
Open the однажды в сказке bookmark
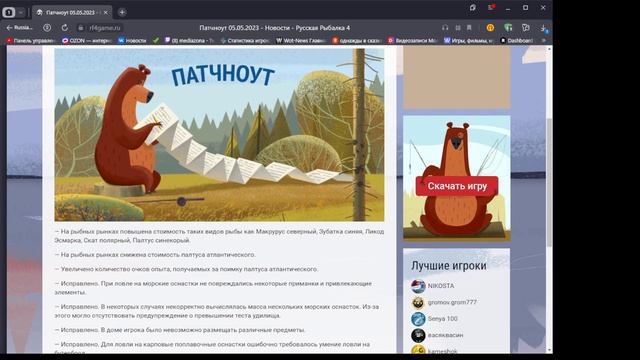[x=357, y=40]
